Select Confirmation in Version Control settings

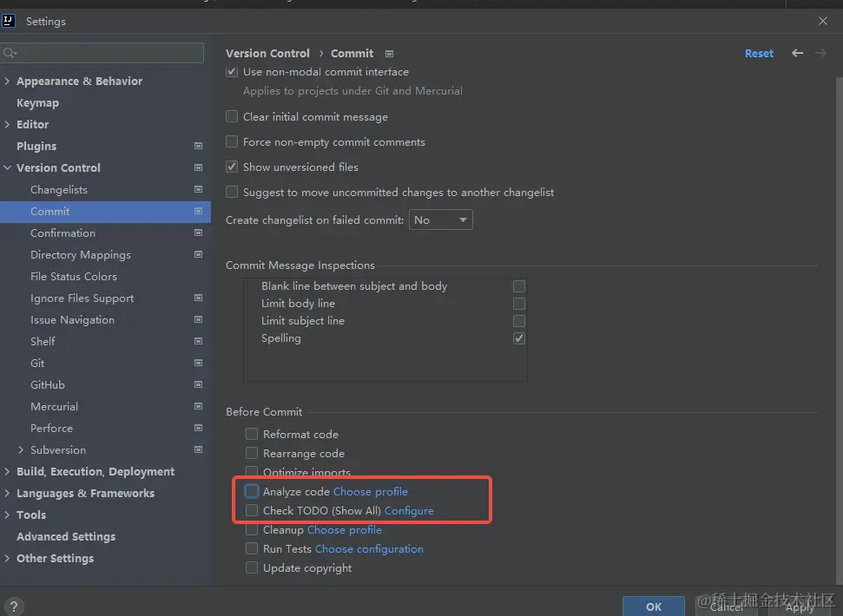tap(63, 233)
